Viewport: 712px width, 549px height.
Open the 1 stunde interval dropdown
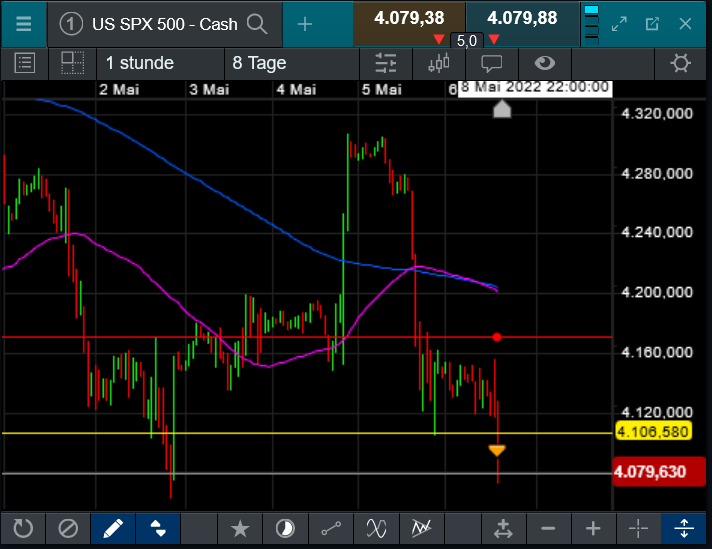tap(160, 63)
